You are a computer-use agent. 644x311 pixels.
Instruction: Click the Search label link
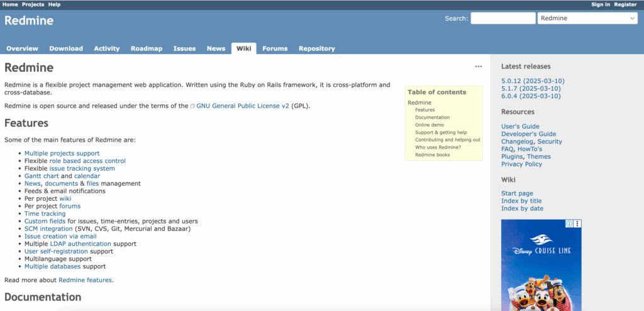coord(456,18)
